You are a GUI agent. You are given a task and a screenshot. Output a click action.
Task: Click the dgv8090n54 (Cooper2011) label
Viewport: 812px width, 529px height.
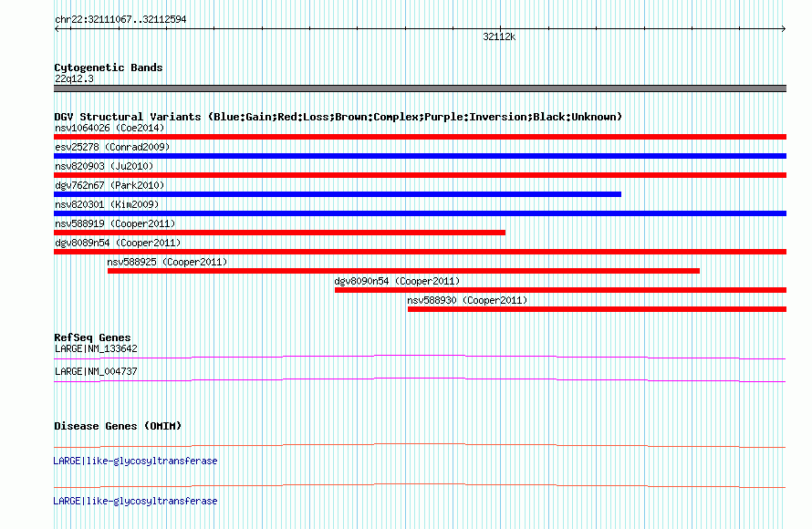click(x=397, y=281)
